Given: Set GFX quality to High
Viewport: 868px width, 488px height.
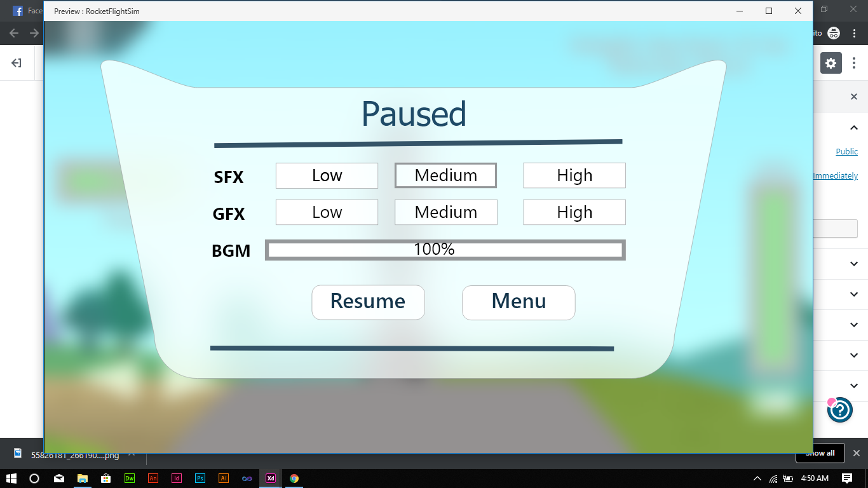Looking at the screenshot, I should [x=574, y=212].
